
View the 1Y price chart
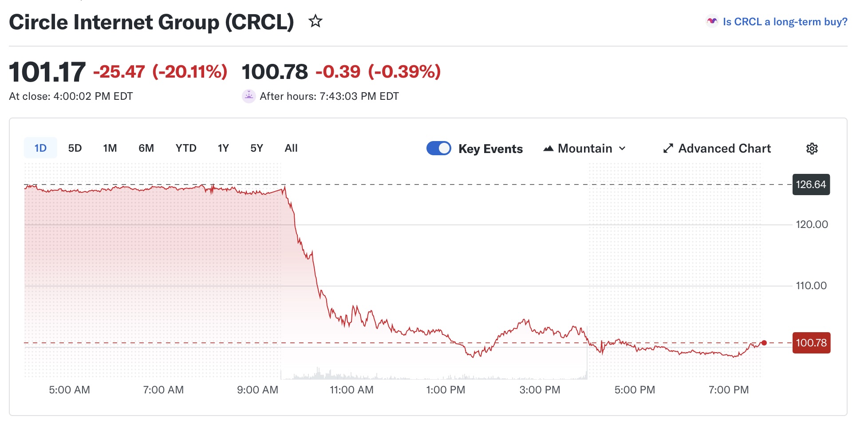pos(223,148)
